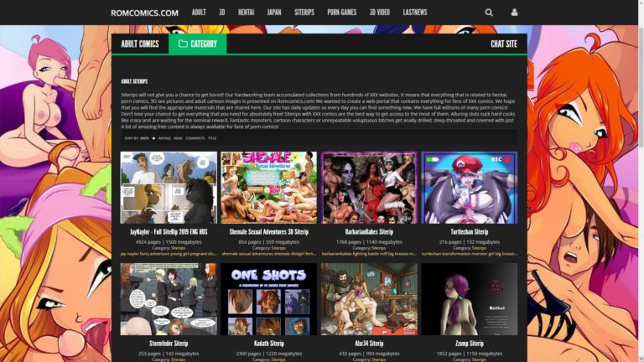
Task: Open the LastNews menu item
Action: (x=415, y=13)
